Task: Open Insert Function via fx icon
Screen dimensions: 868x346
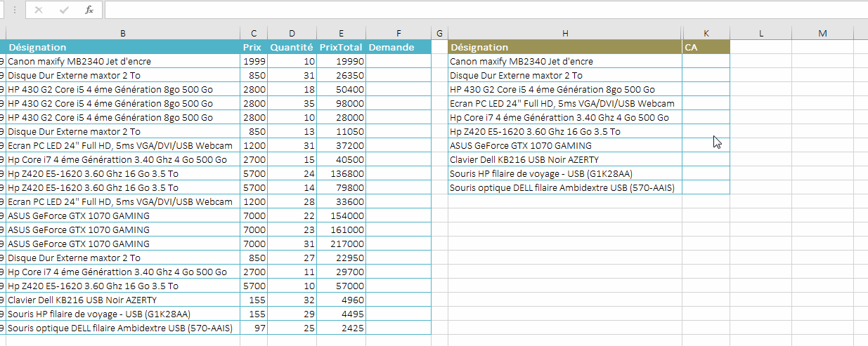Action: coord(89,10)
